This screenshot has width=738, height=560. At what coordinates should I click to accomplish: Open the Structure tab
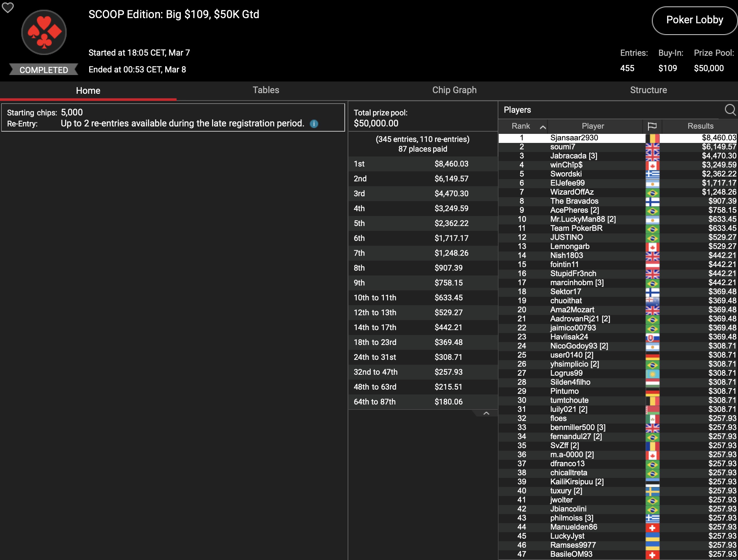click(648, 90)
